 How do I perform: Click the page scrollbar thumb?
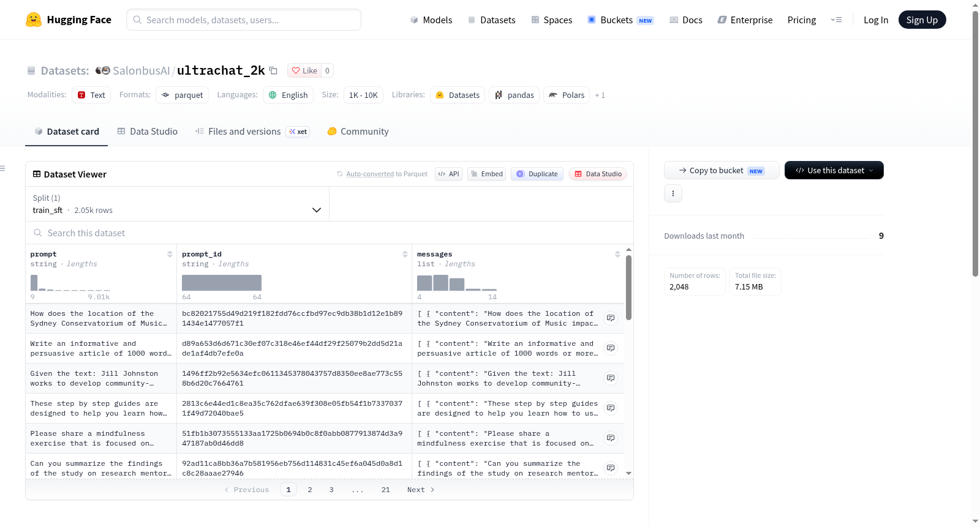click(x=976, y=144)
